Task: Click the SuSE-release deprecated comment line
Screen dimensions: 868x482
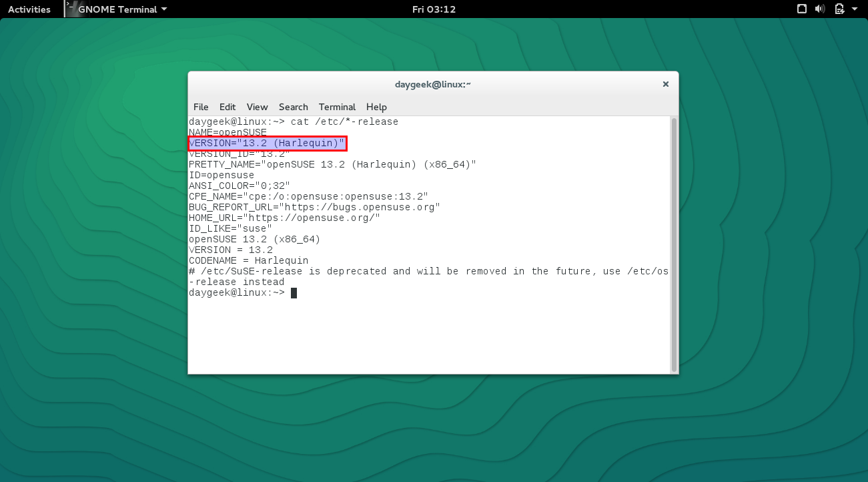Action: [x=428, y=271]
